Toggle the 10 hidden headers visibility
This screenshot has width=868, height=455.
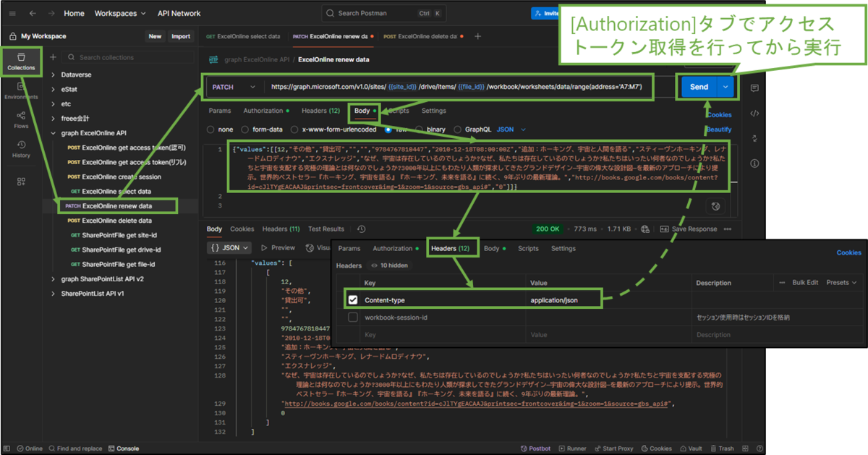[388, 265]
